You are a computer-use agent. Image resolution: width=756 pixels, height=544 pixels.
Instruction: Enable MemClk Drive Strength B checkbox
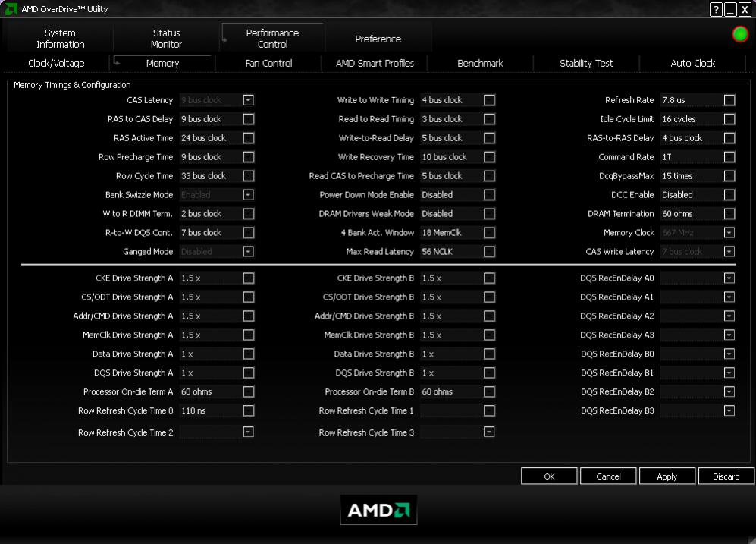coord(489,335)
